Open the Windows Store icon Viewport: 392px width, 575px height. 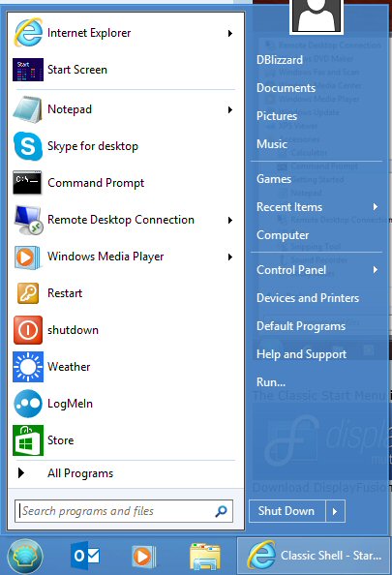(x=28, y=440)
